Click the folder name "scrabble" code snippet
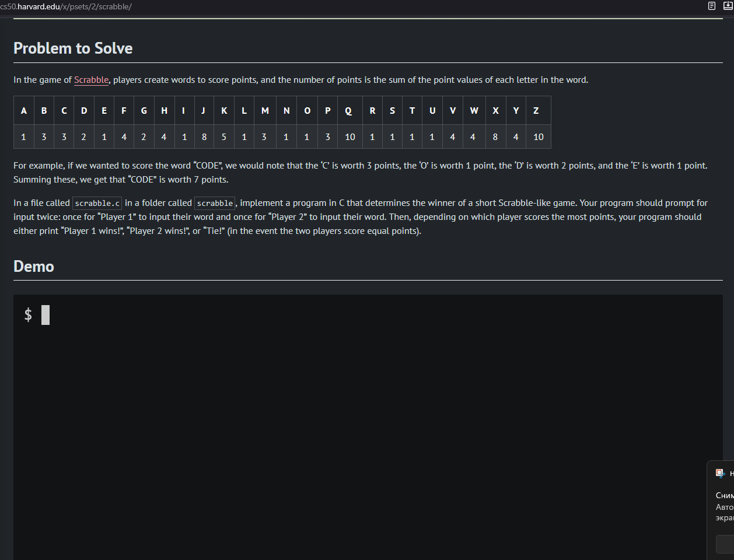Screen dimensions: 734x560 (x=215, y=204)
